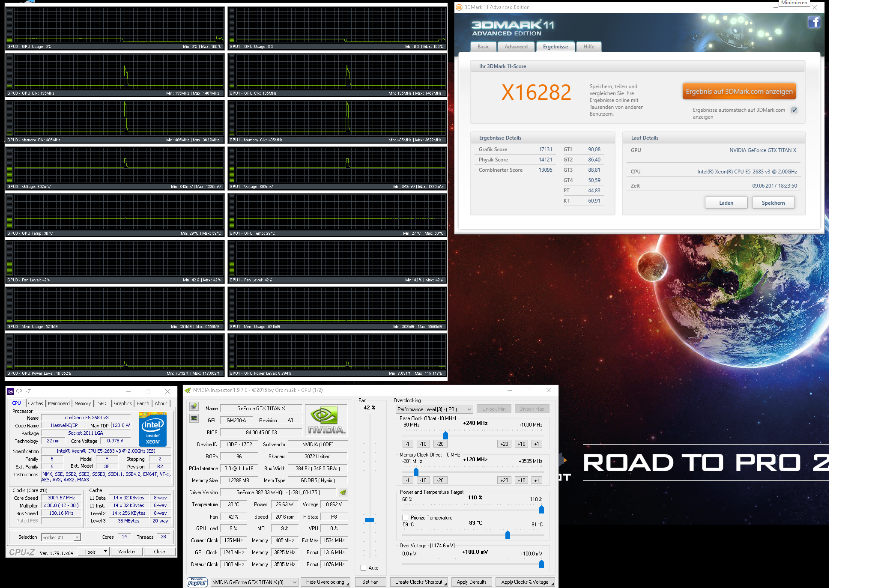The height and width of the screenshot is (588, 884).
Task: Open the Facebook icon in 3DMark 11
Action: click(x=814, y=22)
